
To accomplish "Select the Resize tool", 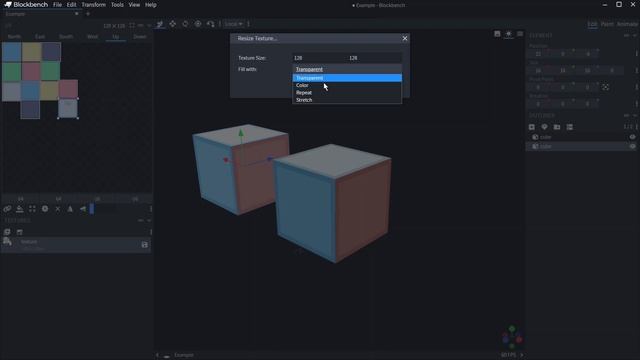I will (x=173, y=24).
